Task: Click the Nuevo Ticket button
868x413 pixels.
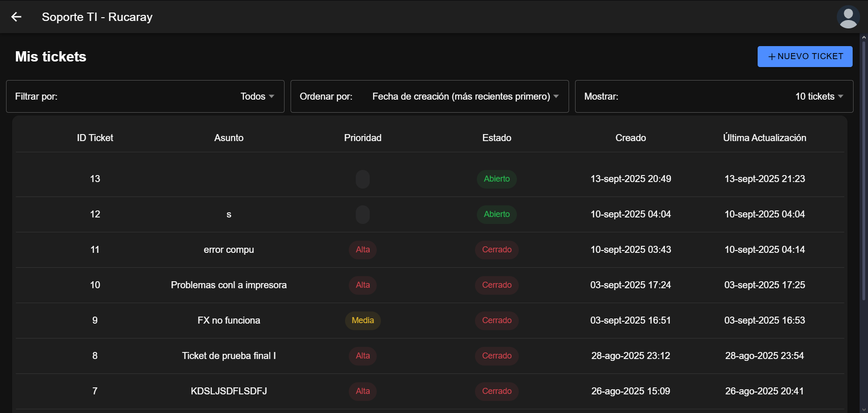Action: [x=805, y=56]
